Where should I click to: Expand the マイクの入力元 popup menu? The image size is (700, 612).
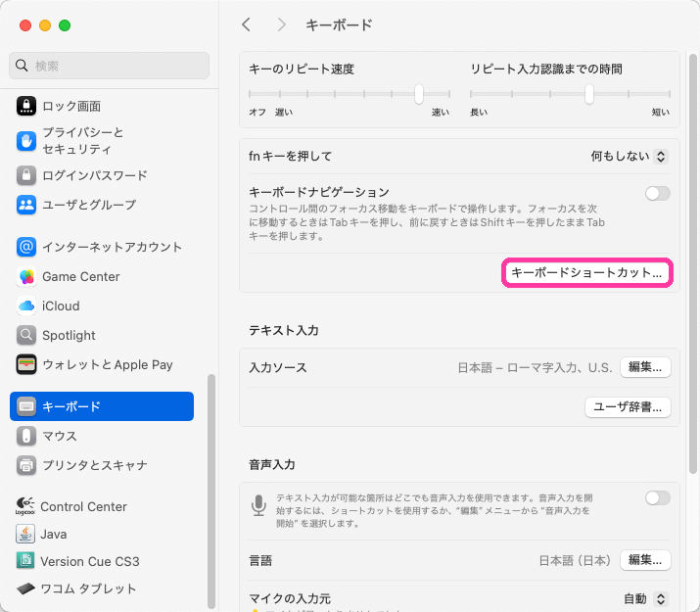point(646,598)
